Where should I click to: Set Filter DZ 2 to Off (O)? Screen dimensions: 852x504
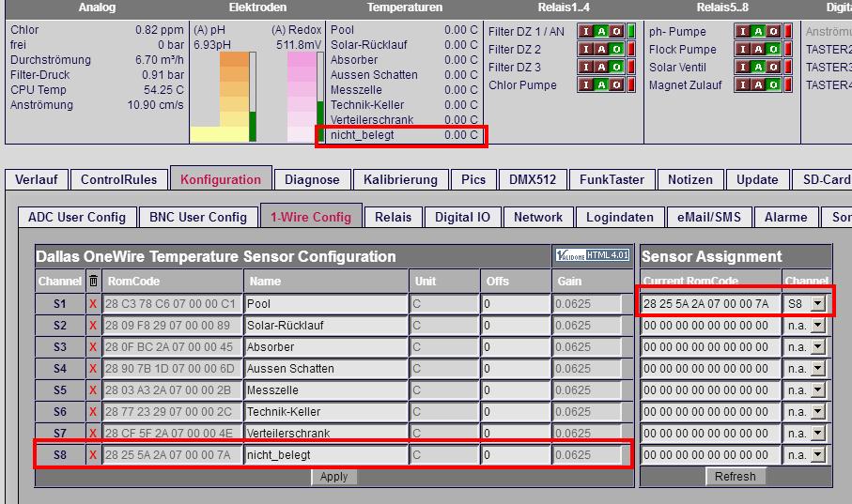pyautogui.click(x=616, y=49)
